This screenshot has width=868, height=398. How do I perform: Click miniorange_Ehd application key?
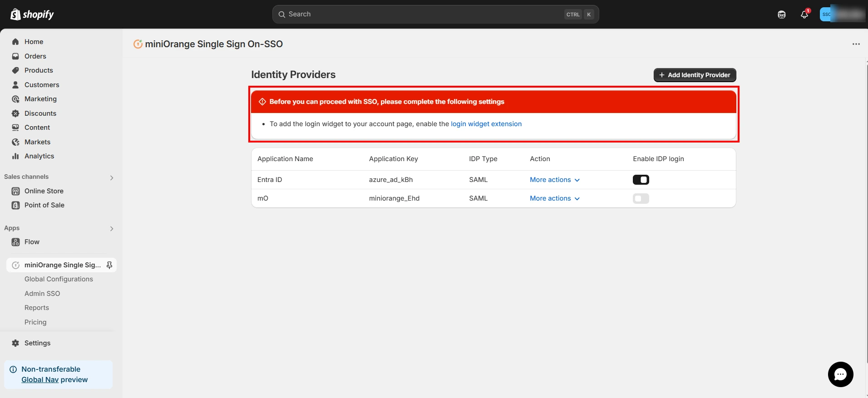pos(394,198)
